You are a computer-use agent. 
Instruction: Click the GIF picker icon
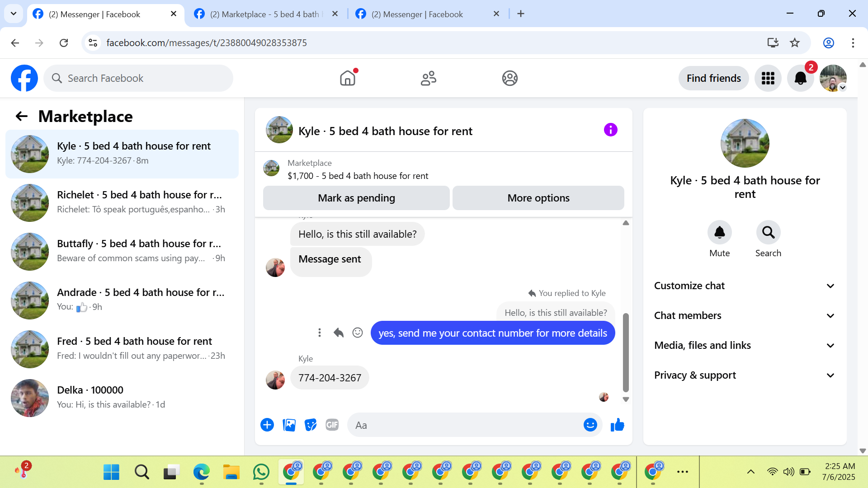pos(332,425)
